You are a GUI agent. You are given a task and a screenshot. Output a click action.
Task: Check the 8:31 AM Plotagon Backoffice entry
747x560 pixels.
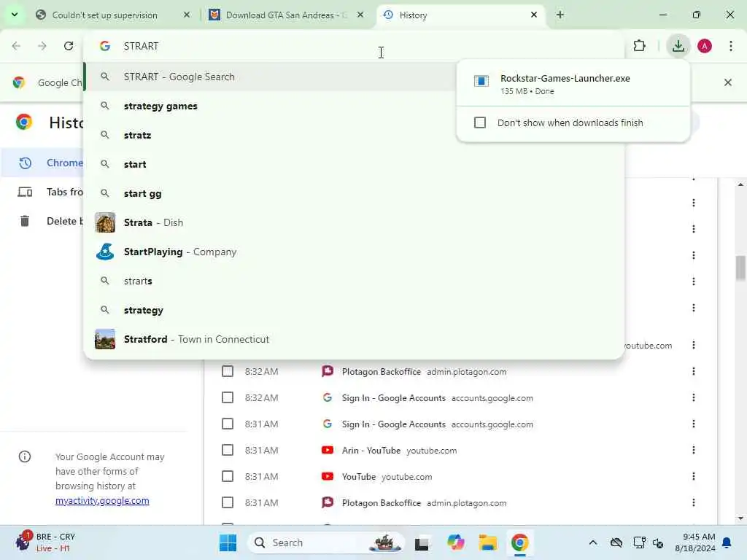(228, 502)
